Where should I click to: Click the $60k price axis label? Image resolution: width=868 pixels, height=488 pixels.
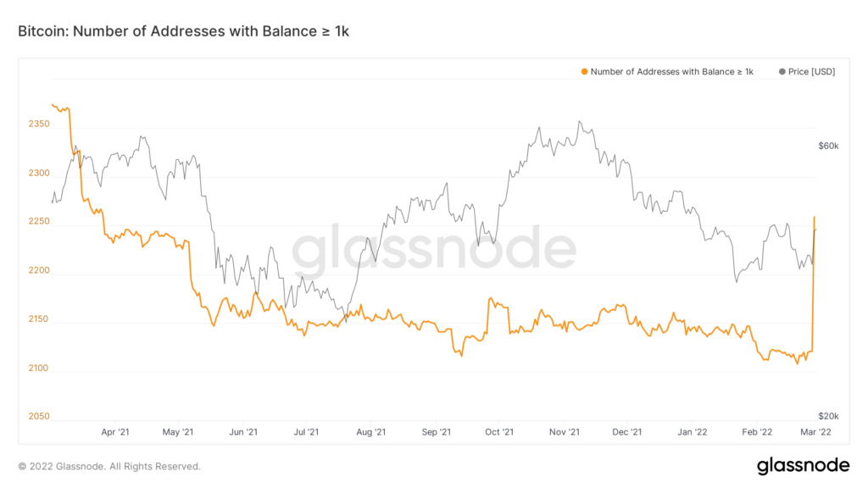[x=828, y=146]
